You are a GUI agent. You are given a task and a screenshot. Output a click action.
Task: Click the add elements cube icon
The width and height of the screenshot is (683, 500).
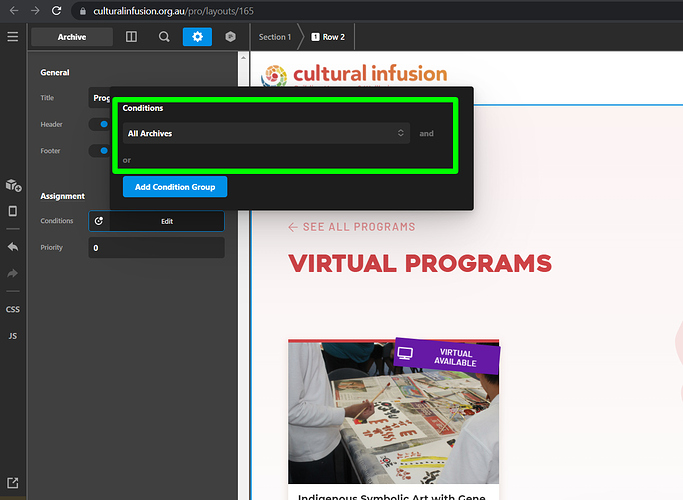(13, 185)
